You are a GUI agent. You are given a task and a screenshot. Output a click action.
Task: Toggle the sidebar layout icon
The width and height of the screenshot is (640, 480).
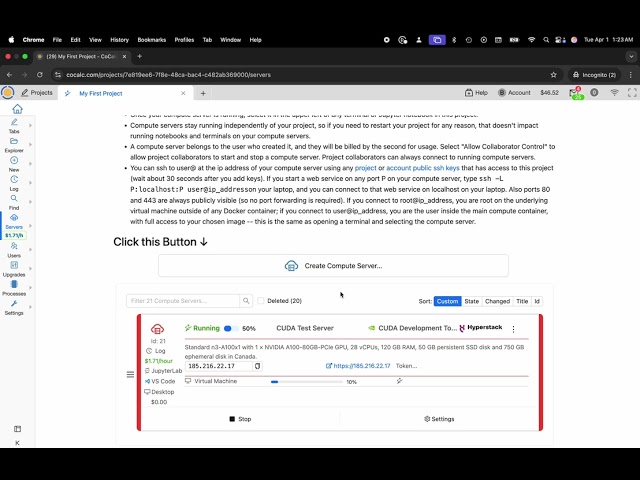[17, 429]
